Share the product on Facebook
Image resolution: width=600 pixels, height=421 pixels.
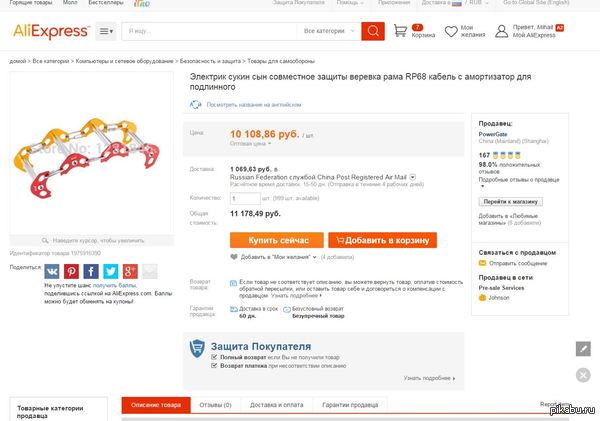91,271
